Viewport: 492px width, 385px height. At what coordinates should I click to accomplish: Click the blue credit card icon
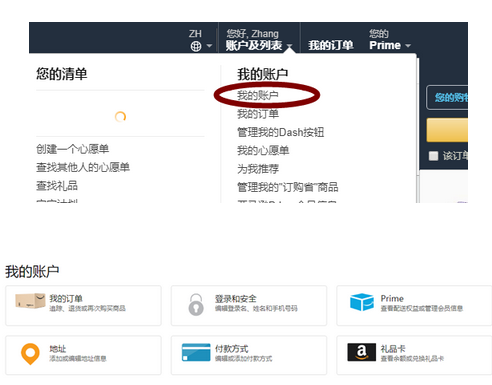point(196,352)
